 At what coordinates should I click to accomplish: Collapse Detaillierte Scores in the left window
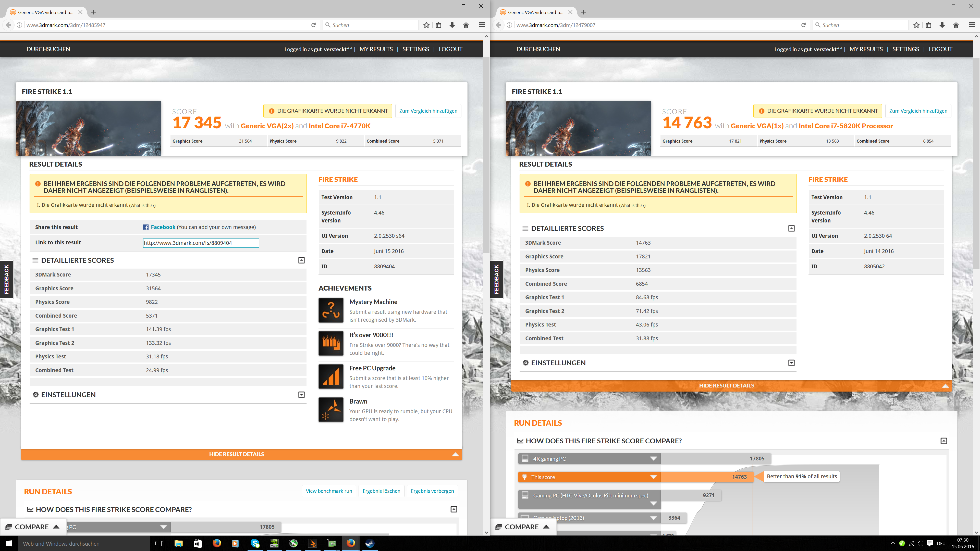coord(301,260)
